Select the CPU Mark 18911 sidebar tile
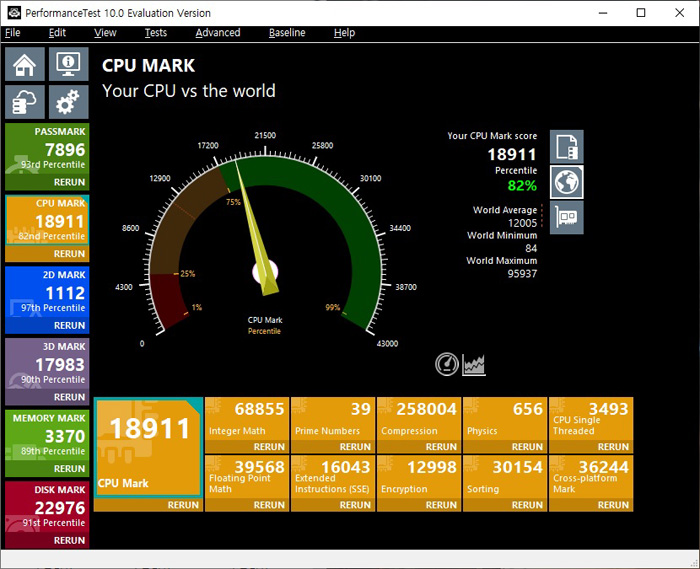Image resolution: width=700 pixels, height=569 pixels. click(x=47, y=220)
